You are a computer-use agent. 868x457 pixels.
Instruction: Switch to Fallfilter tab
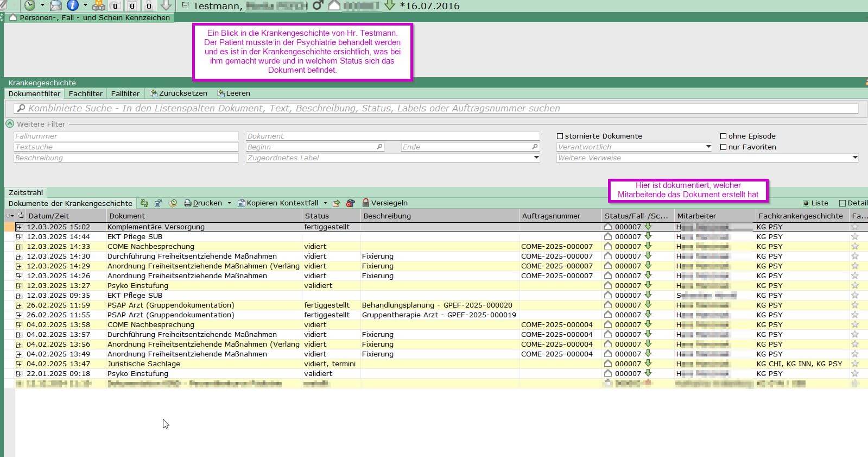click(125, 93)
